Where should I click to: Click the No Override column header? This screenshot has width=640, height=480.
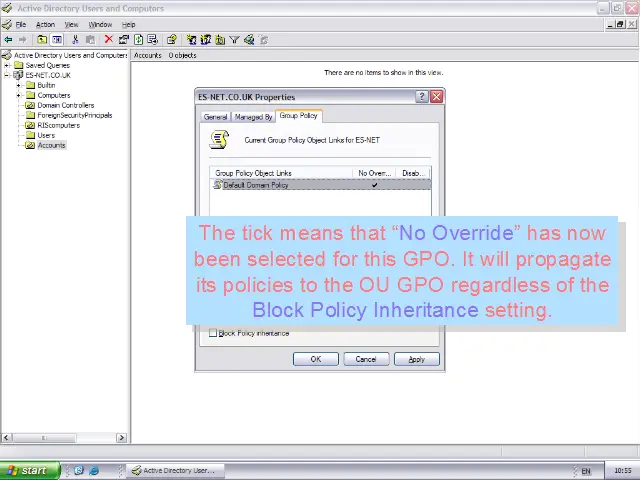point(374,173)
